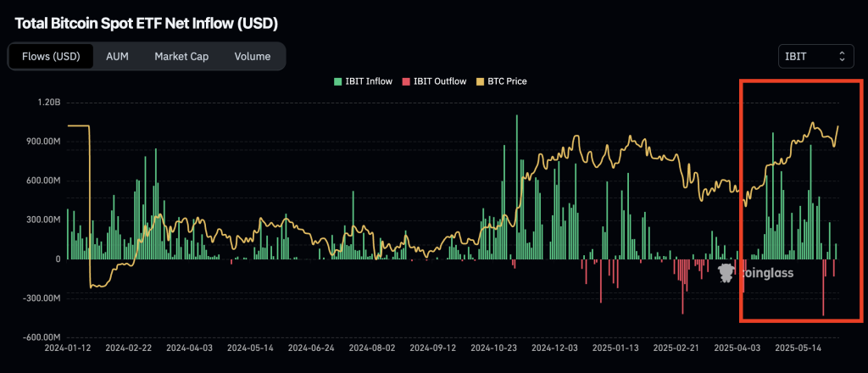Open the IBIT fund dropdown
The image size is (868, 373).
click(816, 57)
